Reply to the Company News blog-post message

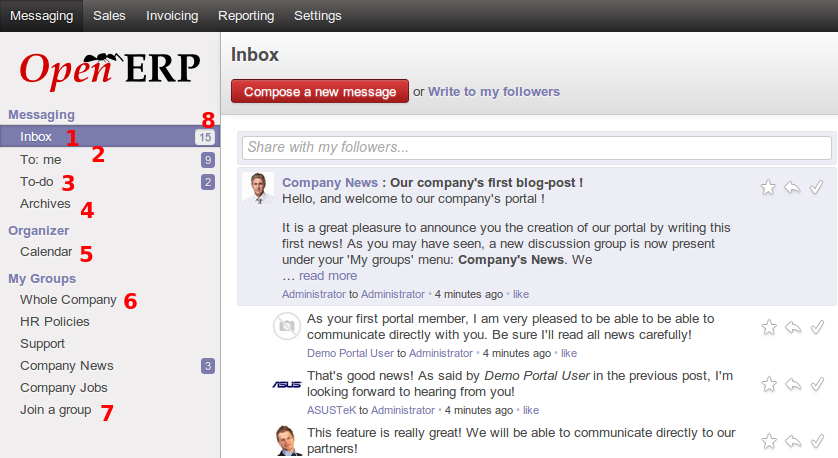(792, 187)
